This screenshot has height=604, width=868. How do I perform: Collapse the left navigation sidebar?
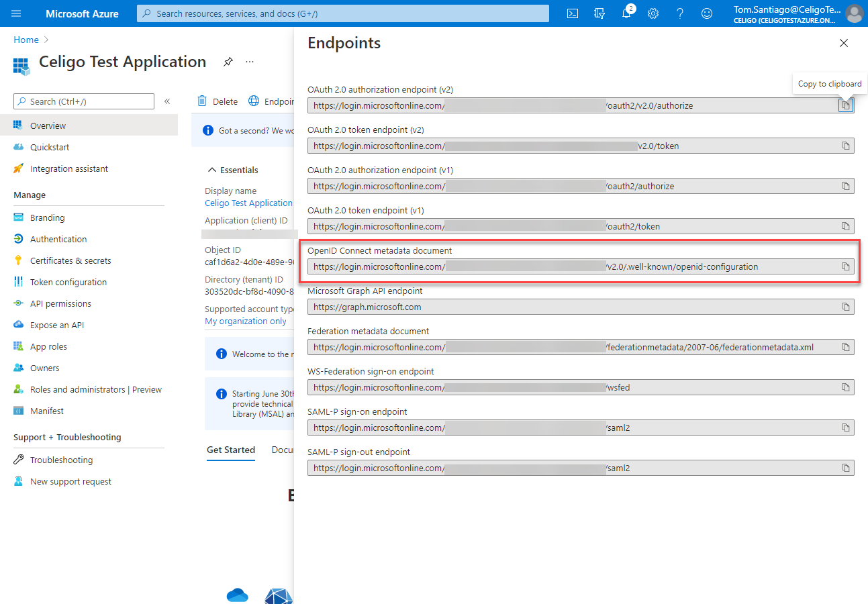(x=167, y=101)
